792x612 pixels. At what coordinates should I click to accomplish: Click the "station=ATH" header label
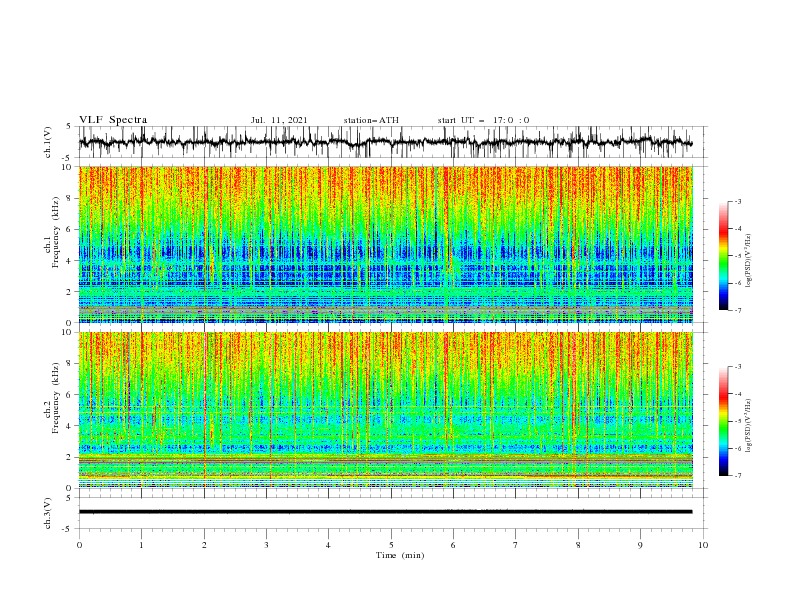[x=371, y=120]
